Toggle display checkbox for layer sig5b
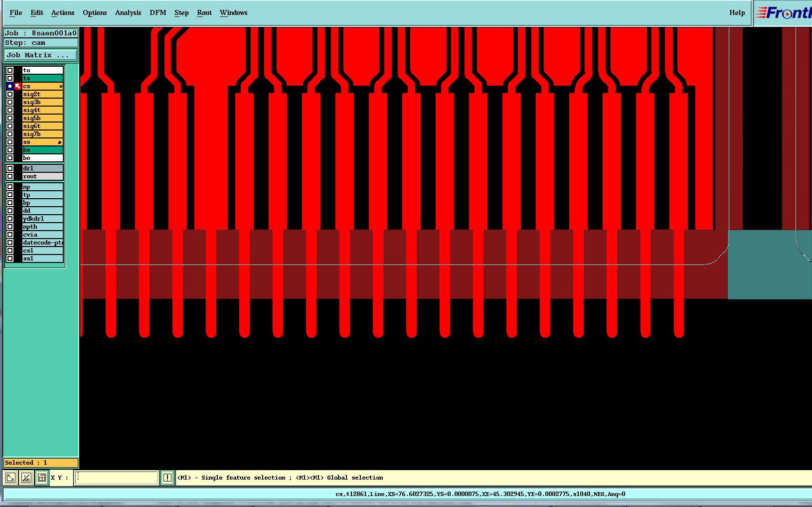812x507 pixels. (9, 118)
